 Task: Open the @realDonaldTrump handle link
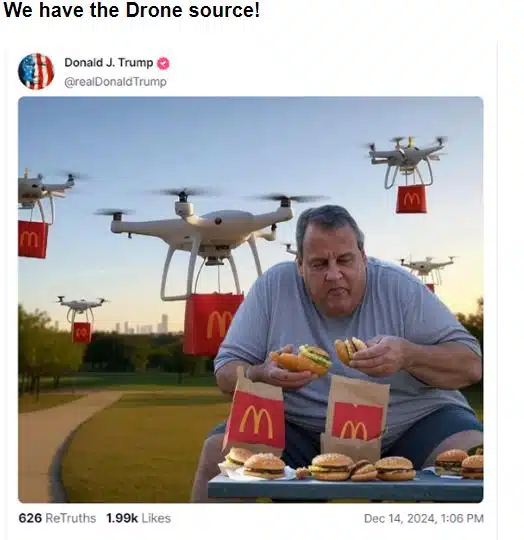pyautogui.click(x=115, y=82)
